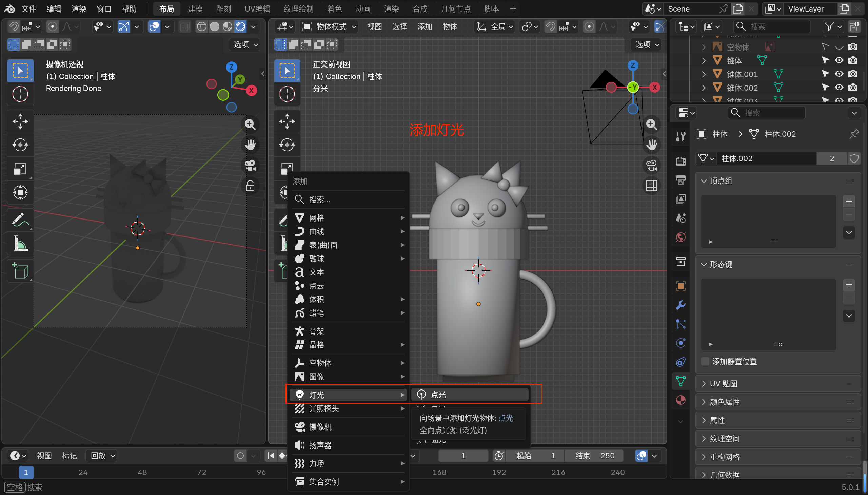Toggle camera view icon in front viewport

[651, 166]
